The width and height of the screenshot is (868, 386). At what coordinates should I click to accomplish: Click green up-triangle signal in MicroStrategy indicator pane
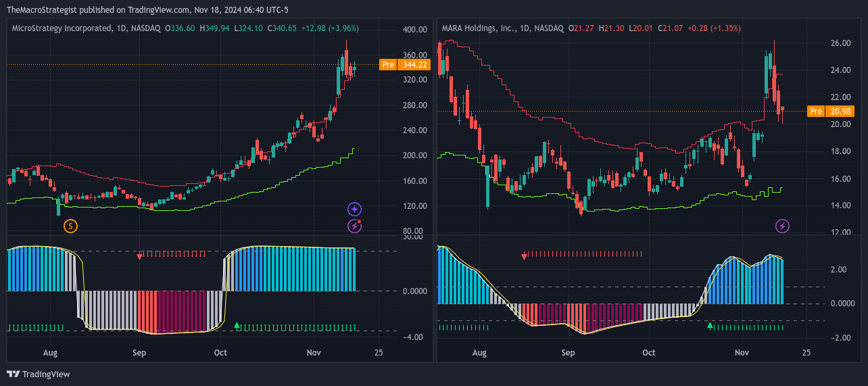[x=237, y=325]
